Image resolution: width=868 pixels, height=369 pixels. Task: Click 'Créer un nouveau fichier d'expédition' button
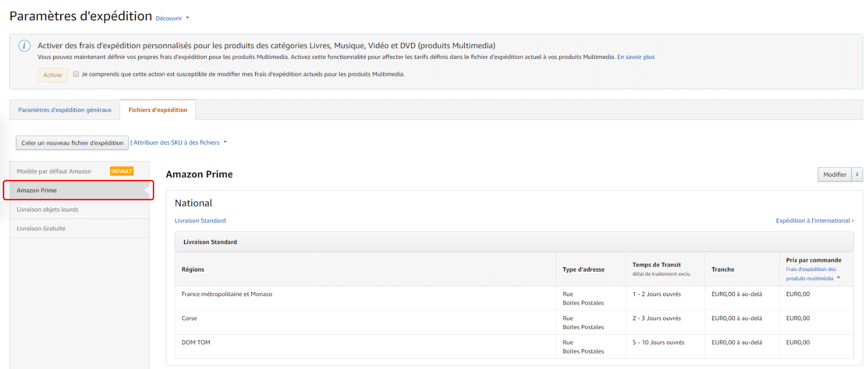click(x=72, y=143)
